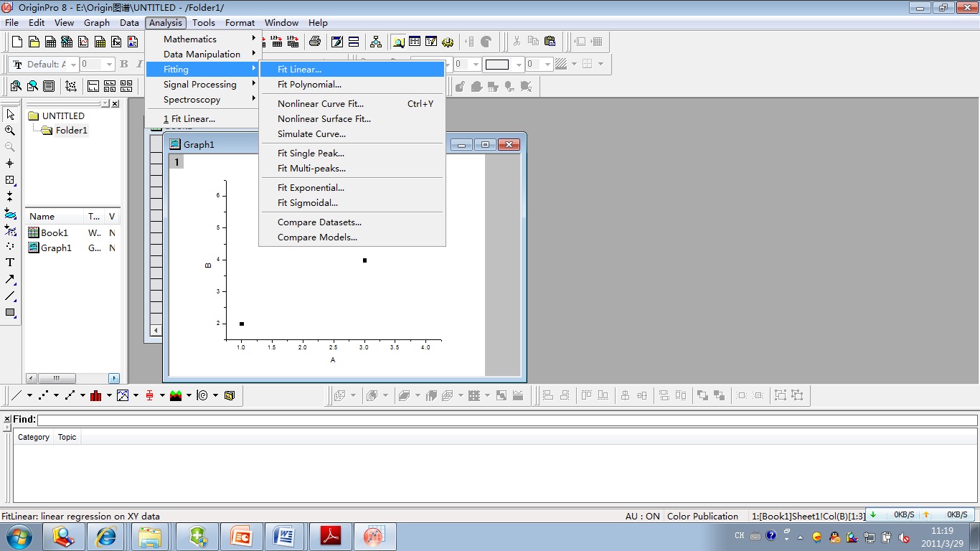This screenshot has height=551, width=980.
Task: Toggle the Project Explorer toolbar button
Action: coord(397,42)
